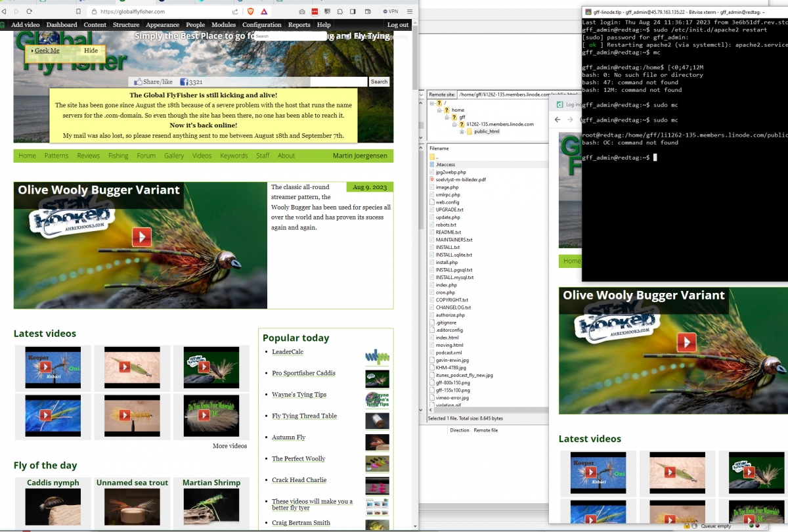Select the .htaccess file in file list
This screenshot has height=532, width=788.
click(x=445, y=164)
